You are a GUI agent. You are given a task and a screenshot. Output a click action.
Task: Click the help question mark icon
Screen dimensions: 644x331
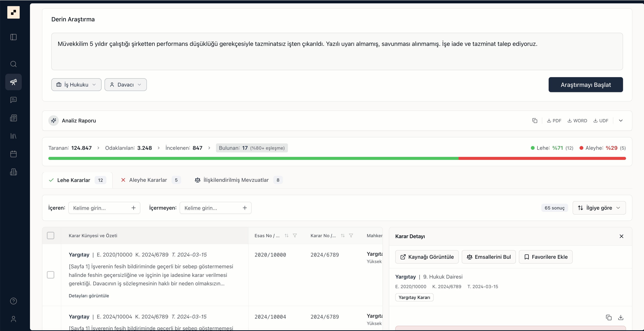[13, 301]
